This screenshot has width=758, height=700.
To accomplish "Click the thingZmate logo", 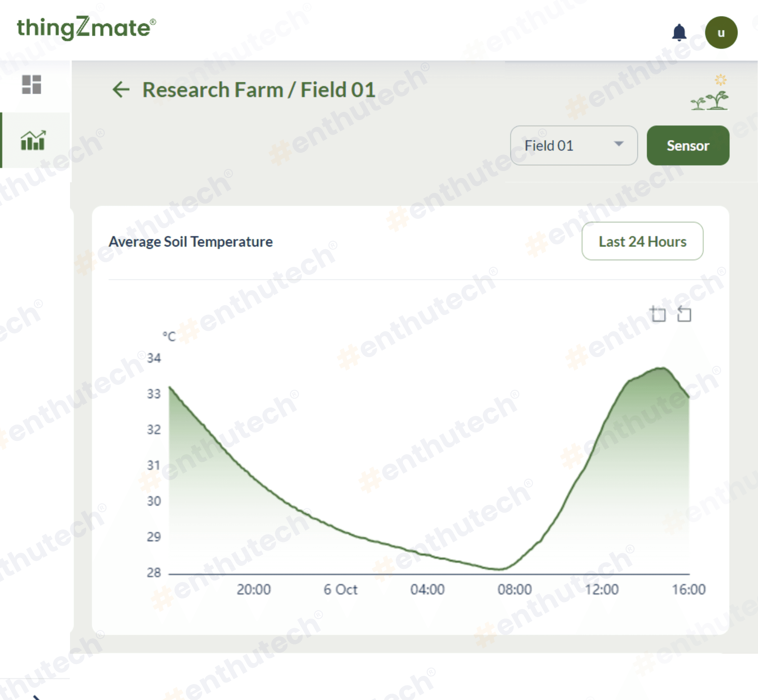I will pyautogui.click(x=86, y=28).
